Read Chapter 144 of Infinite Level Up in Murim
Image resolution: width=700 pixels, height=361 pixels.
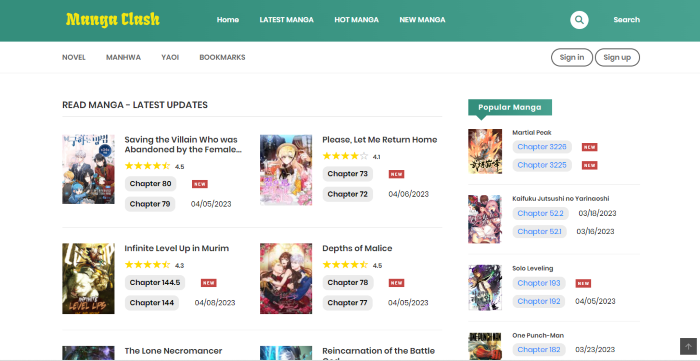pyautogui.click(x=152, y=303)
